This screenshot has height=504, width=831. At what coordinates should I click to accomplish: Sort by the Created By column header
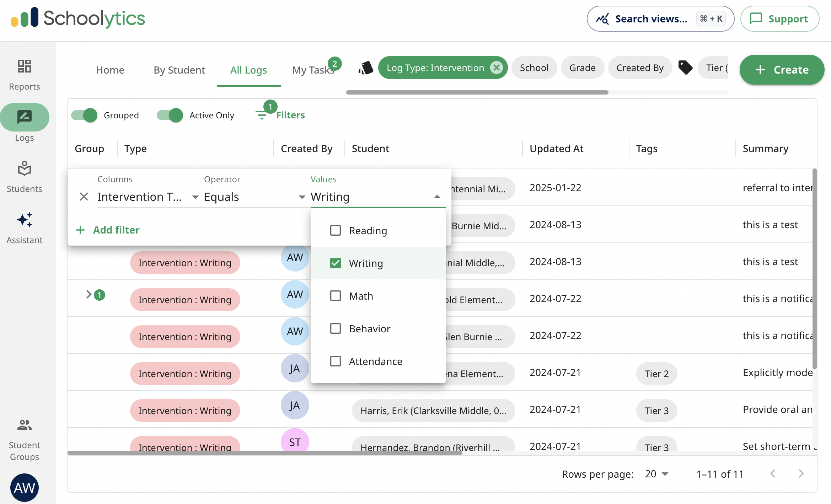pos(306,149)
